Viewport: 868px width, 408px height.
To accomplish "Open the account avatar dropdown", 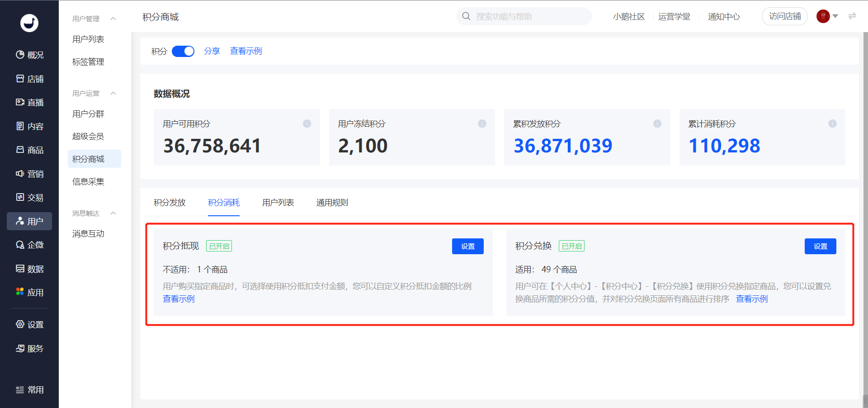I will point(827,16).
